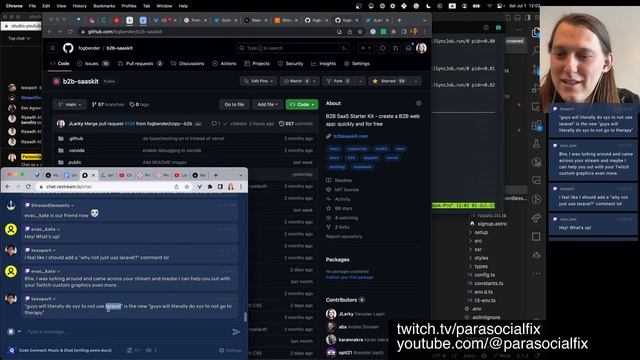Click VS Code activity bar more ellipsis

[x=536, y=273]
